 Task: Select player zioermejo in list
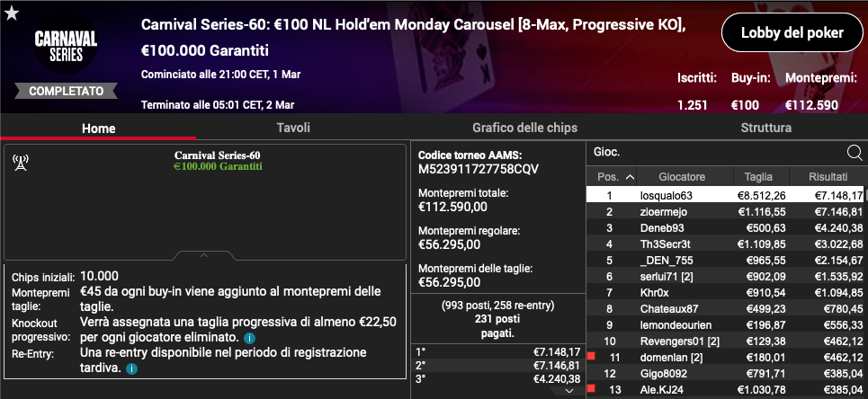[661, 212]
